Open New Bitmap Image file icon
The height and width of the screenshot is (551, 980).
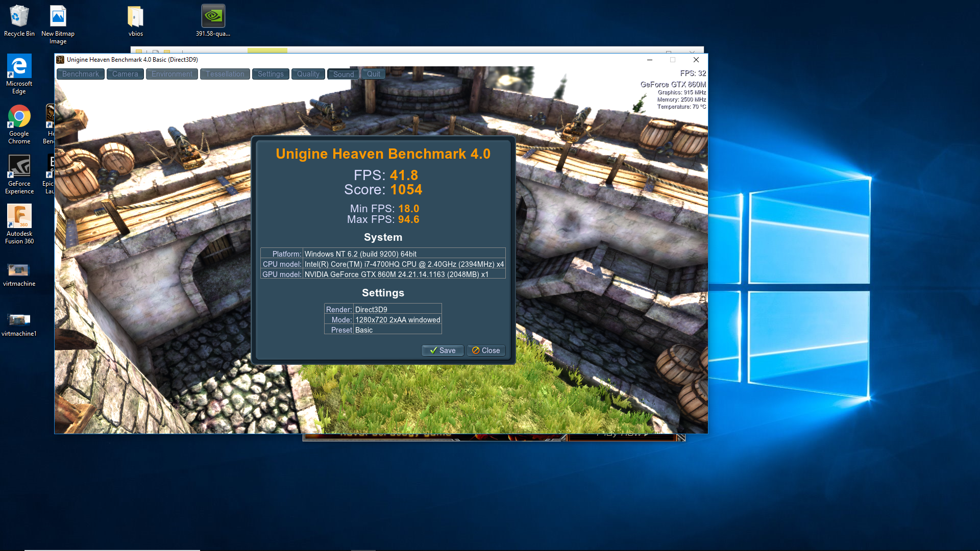tap(58, 24)
